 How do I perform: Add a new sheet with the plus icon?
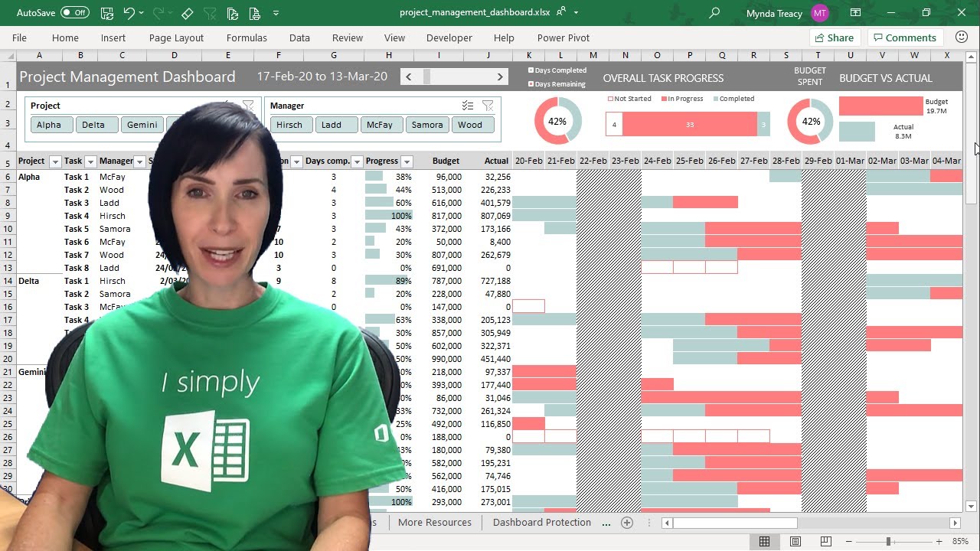(x=627, y=523)
